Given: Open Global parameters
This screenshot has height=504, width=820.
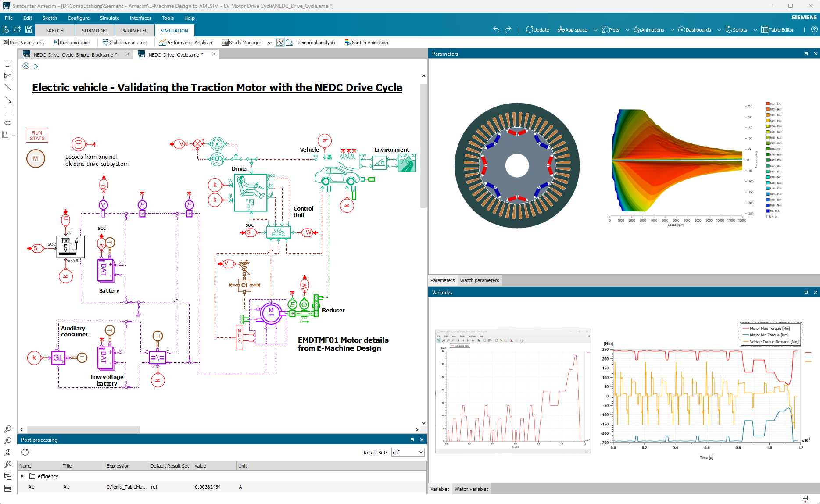Looking at the screenshot, I should click(x=125, y=42).
